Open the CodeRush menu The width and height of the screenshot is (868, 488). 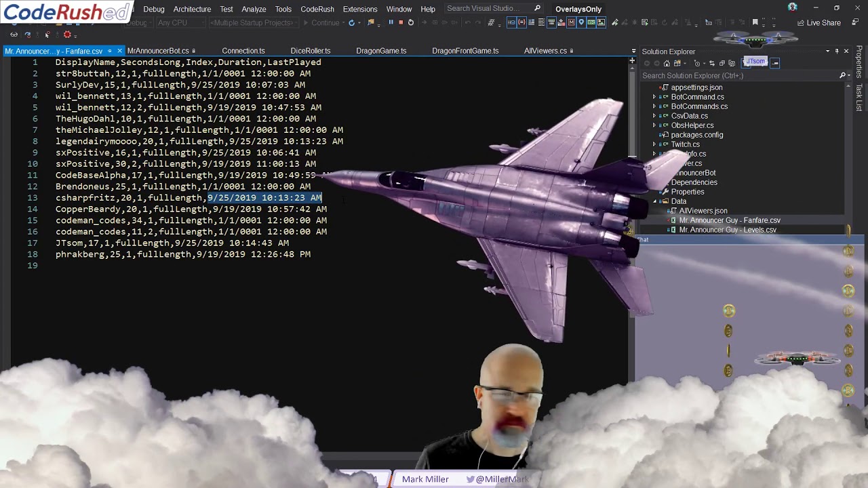[x=317, y=9]
